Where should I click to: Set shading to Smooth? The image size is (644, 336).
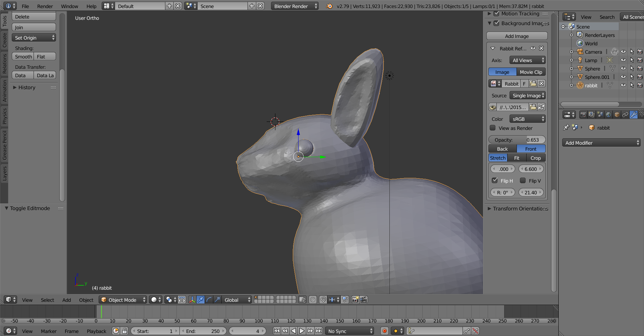23,56
